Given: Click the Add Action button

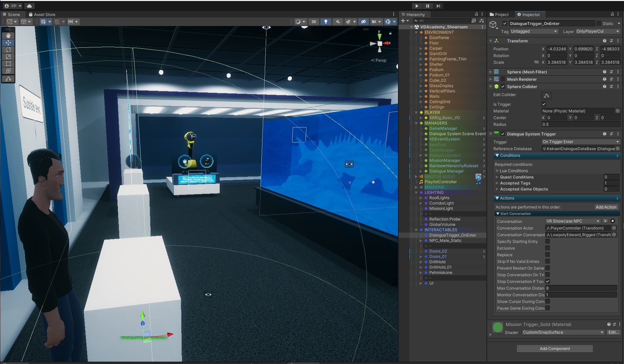Looking at the screenshot, I should tap(606, 207).
